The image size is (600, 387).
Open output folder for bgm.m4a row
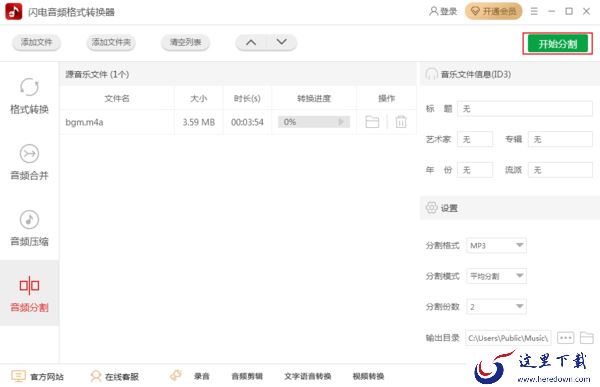[x=372, y=122]
